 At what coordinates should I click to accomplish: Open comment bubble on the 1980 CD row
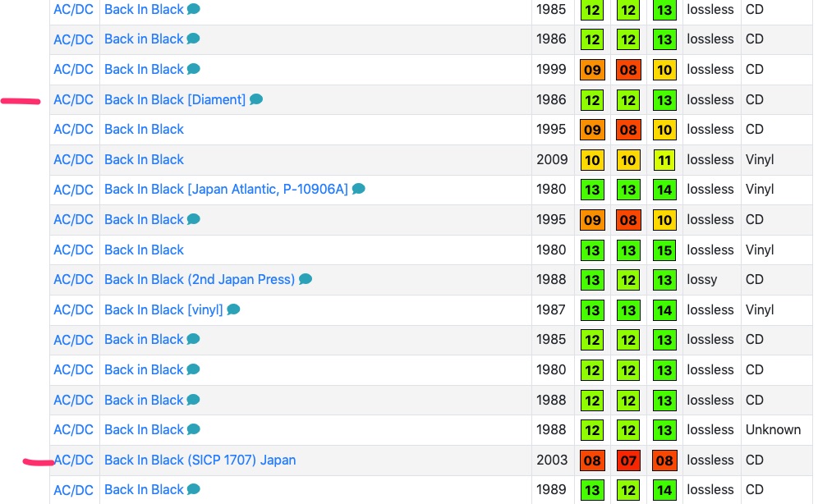(194, 369)
